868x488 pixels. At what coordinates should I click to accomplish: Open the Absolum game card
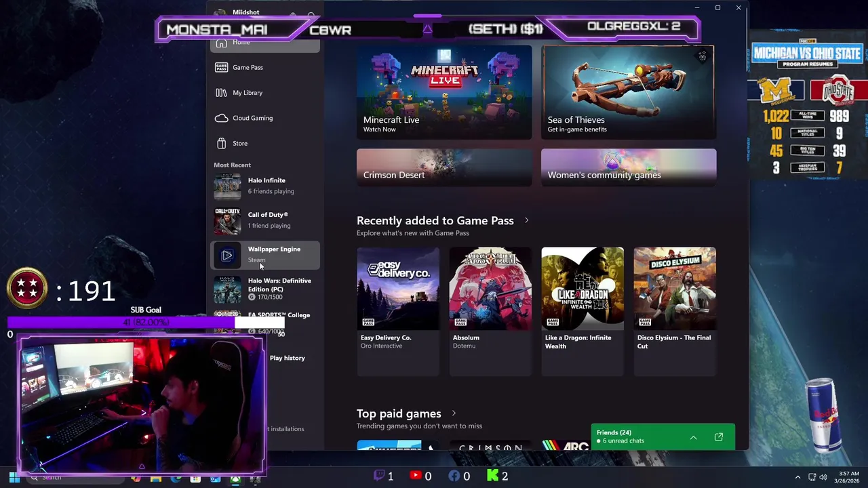click(x=490, y=311)
